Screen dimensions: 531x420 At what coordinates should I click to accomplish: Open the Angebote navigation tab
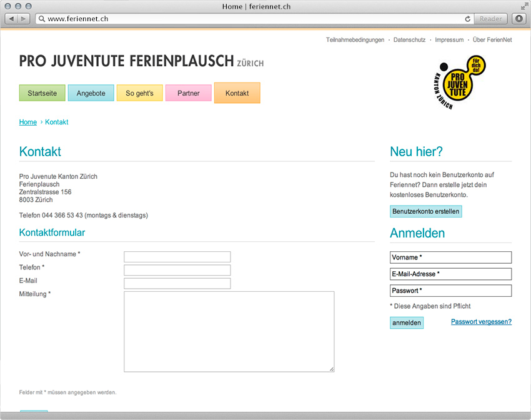pyautogui.click(x=91, y=93)
